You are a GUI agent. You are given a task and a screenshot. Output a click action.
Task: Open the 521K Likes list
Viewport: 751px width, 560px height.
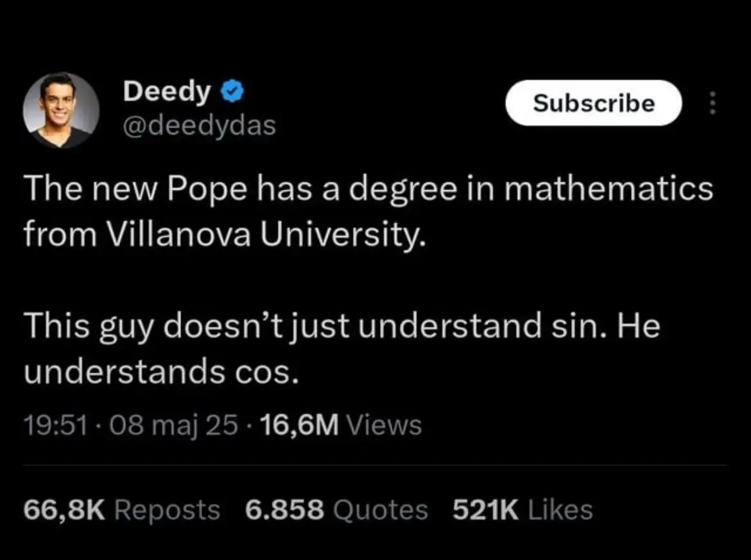click(522, 510)
